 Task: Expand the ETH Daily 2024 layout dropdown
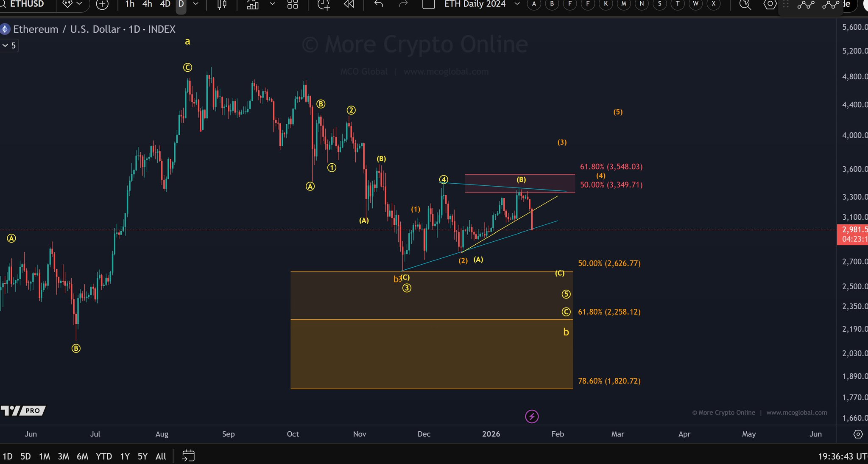coord(517,4)
